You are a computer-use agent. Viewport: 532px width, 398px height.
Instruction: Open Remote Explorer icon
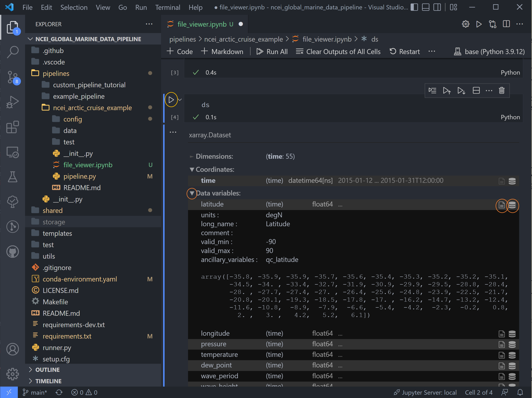12,152
